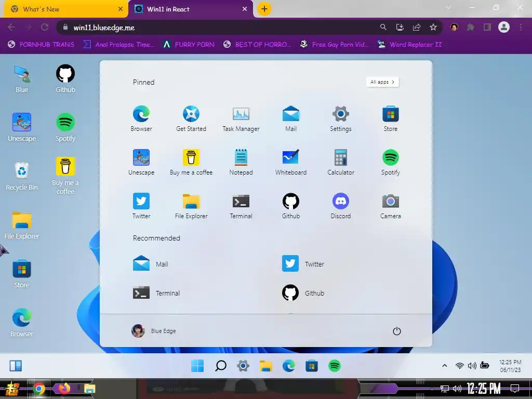Open recommended Github item
The width and height of the screenshot is (532, 399).
pyautogui.click(x=303, y=293)
